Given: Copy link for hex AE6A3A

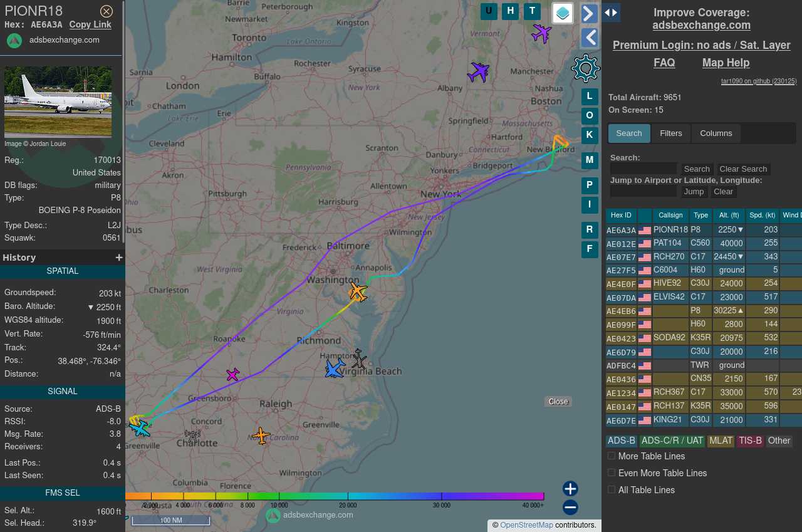Looking at the screenshot, I should (x=90, y=24).
